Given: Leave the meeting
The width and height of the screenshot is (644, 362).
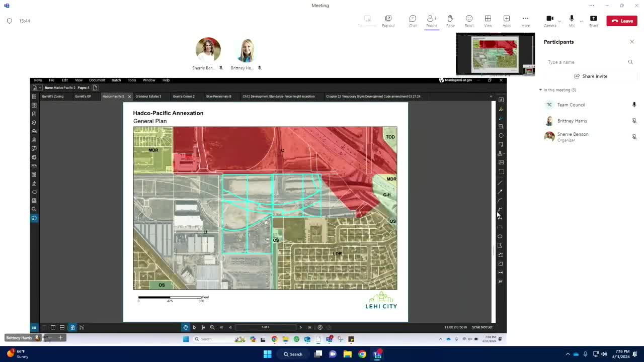Looking at the screenshot, I should (622, 21).
